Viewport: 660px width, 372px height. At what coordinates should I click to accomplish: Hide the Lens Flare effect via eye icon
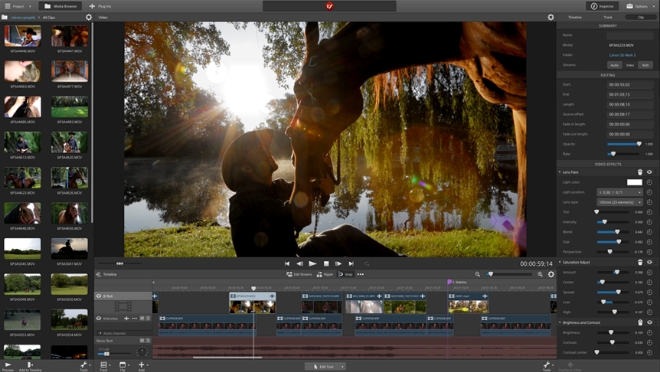(649, 172)
